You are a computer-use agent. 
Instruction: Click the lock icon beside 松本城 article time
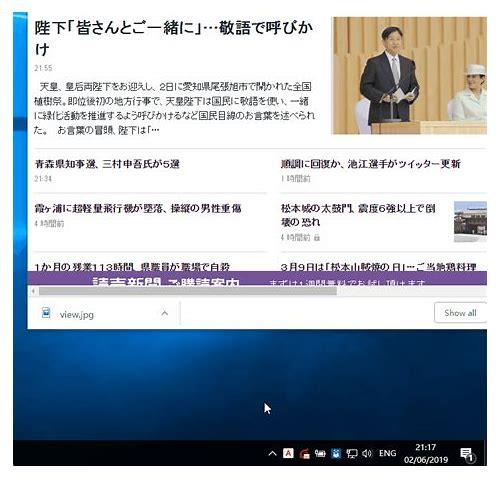pyautogui.click(x=317, y=237)
